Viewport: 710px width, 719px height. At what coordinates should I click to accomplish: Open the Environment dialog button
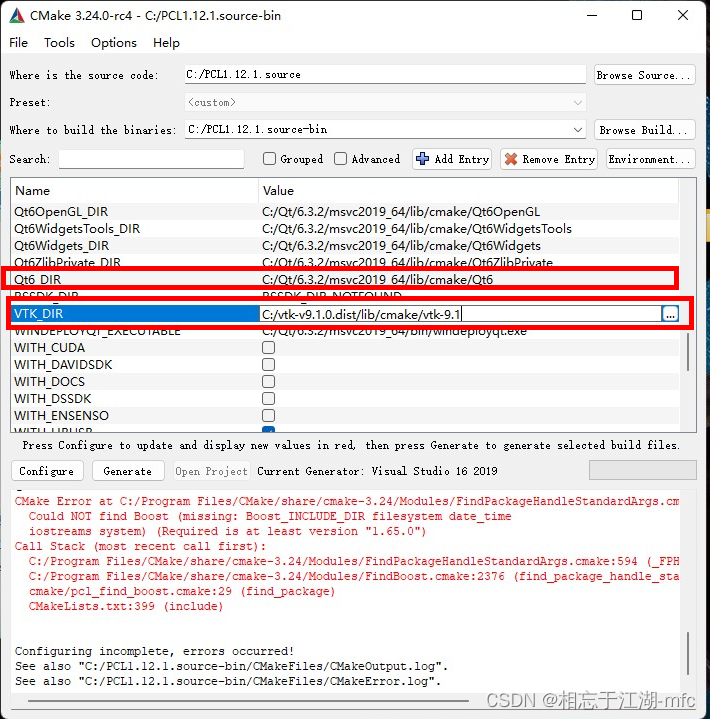(650, 159)
